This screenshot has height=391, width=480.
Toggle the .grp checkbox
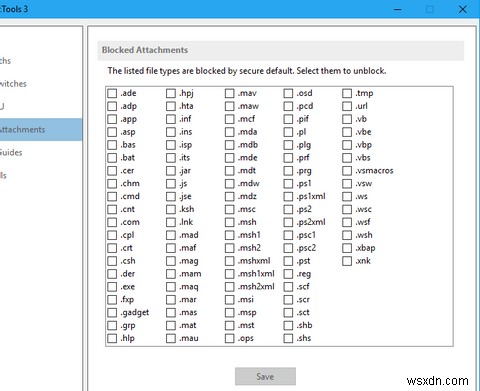click(x=112, y=325)
